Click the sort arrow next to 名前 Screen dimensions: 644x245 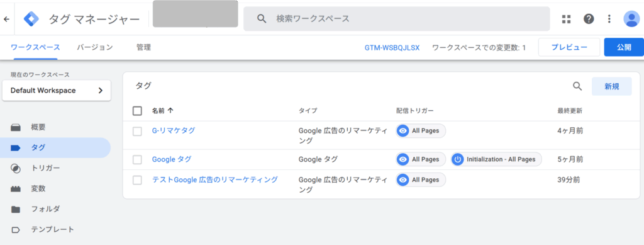170,111
